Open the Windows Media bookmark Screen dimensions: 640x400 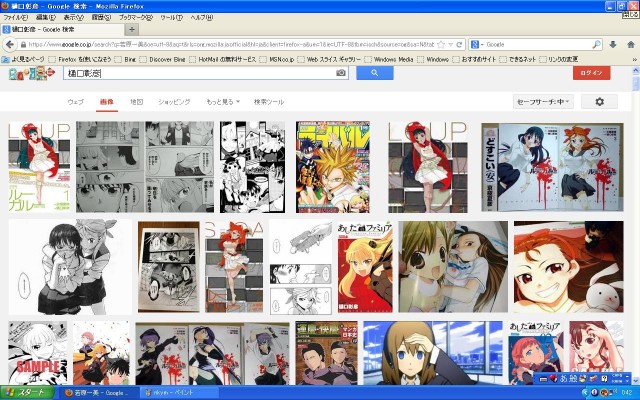(x=389, y=59)
